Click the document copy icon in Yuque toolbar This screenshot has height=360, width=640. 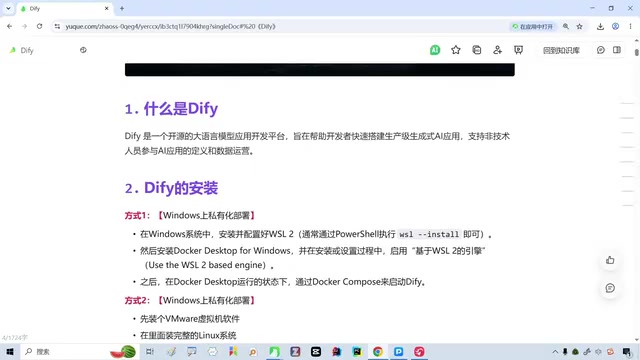pyautogui.click(x=476, y=50)
